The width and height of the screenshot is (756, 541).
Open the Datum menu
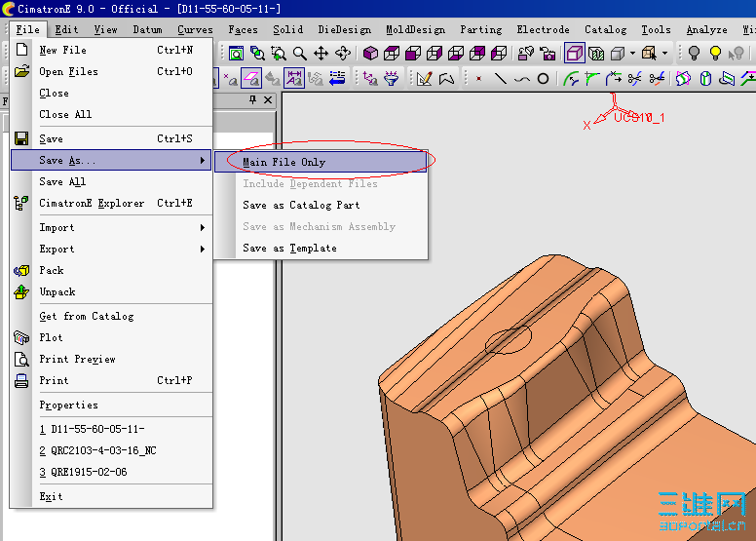147,29
